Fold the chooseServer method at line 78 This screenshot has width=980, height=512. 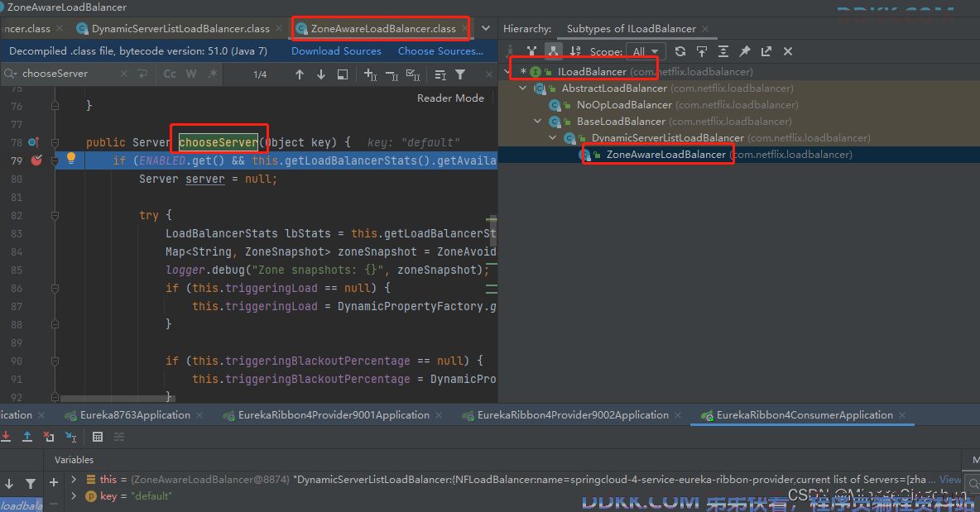click(55, 142)
